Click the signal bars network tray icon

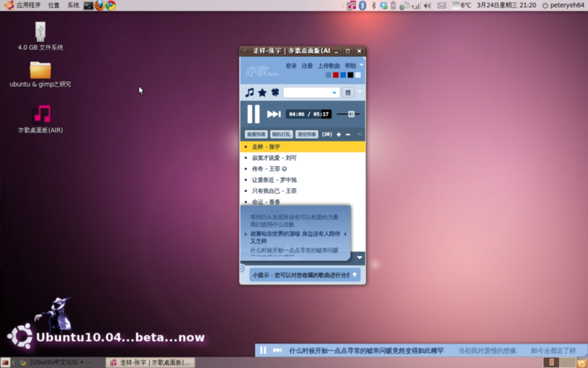click(415, 6)
